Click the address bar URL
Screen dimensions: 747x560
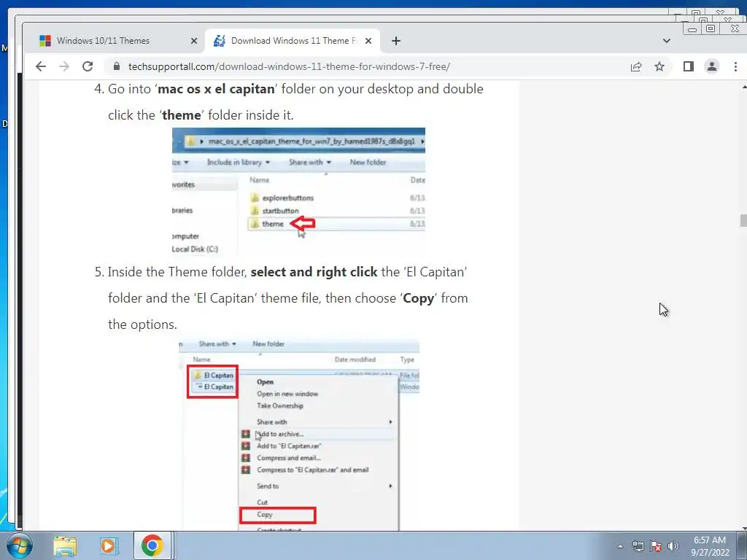[289, 66]
